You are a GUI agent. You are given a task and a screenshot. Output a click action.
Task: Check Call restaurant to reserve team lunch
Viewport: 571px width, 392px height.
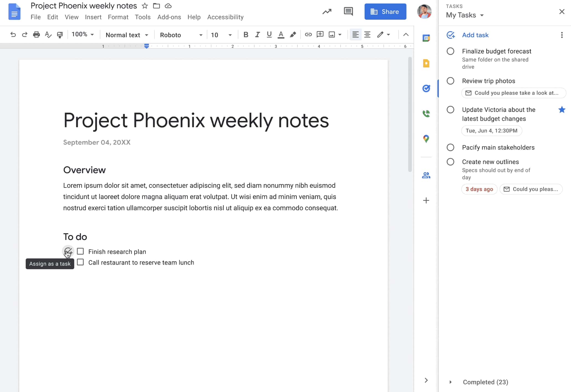pyautogui.click(x=80, y=262)
